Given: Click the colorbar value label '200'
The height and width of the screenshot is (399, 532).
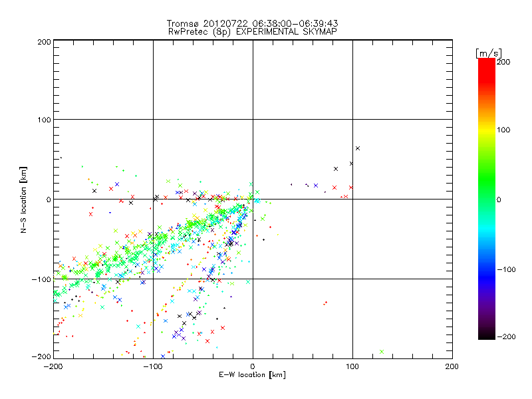Looking at the screenshot, I should tap(503, 62).
